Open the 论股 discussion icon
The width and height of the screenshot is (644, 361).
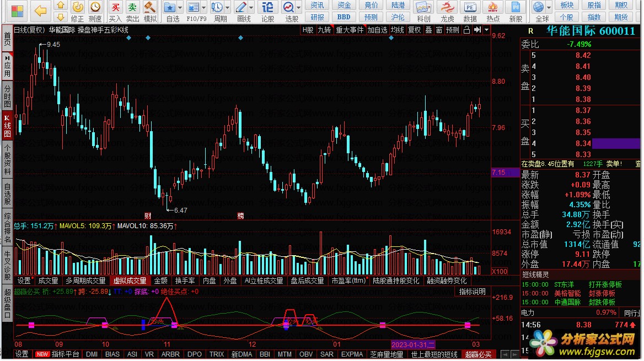268,7
